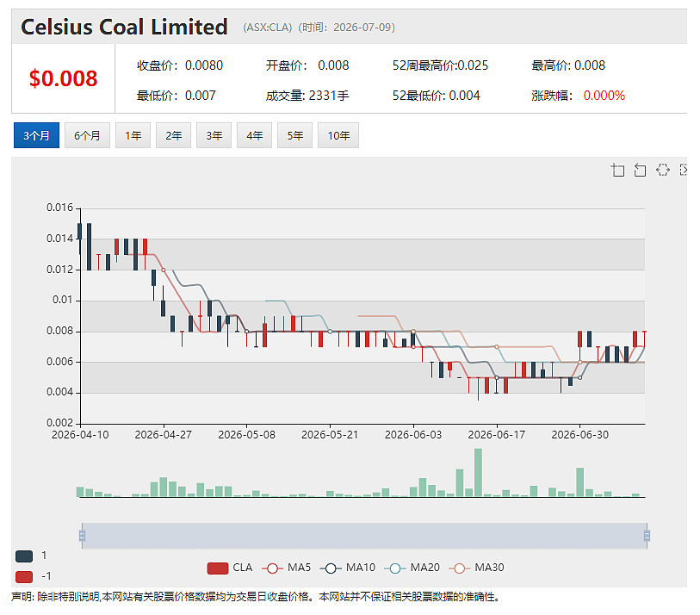The image size is (700, 615).
Task: Toggle the MA30 line legend
Action: 476,568
